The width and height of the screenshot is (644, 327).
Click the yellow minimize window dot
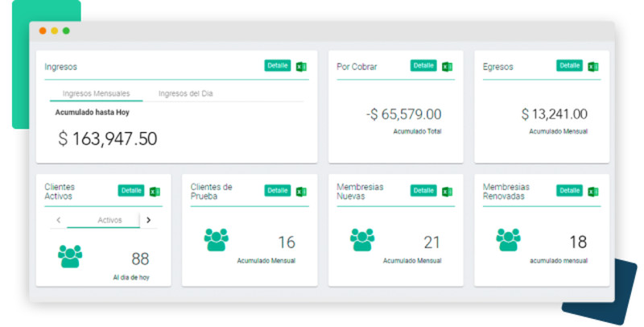click(x=54, y=31)
